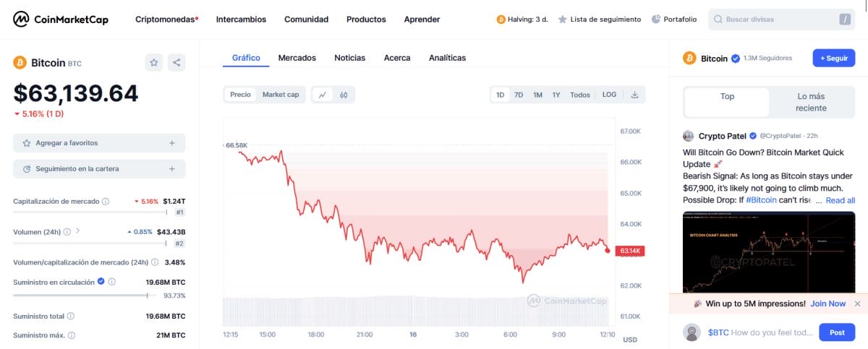868x349 pixels.
Task: Expand the post with Read all
Action: pyautogui.click(x=841, y=200)
